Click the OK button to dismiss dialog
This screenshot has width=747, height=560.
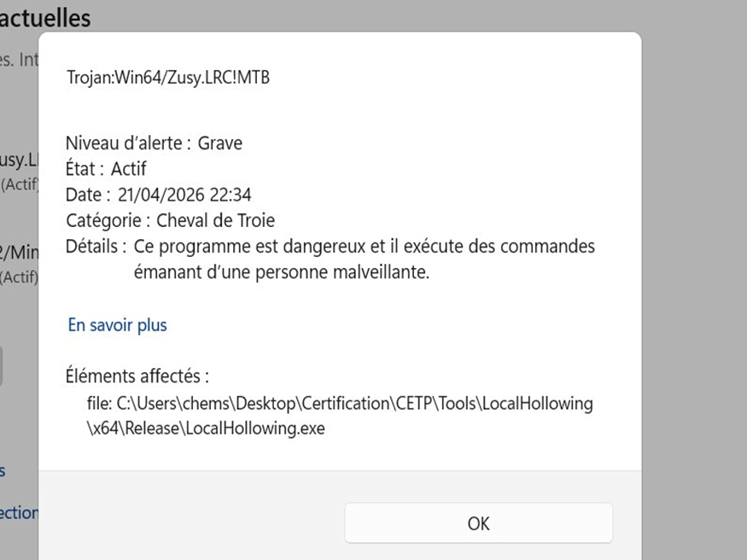[478, 522]
